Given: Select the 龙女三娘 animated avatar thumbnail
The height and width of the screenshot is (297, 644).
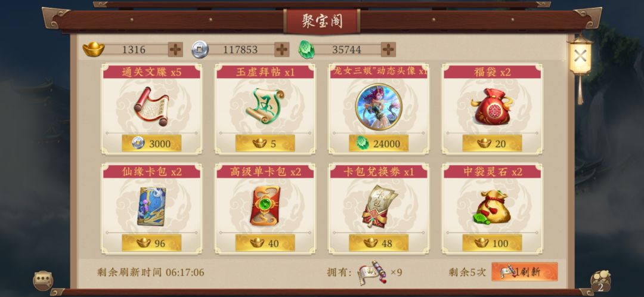Looking at the screenshot, I should pyautogui.click(x=379, y=107).
